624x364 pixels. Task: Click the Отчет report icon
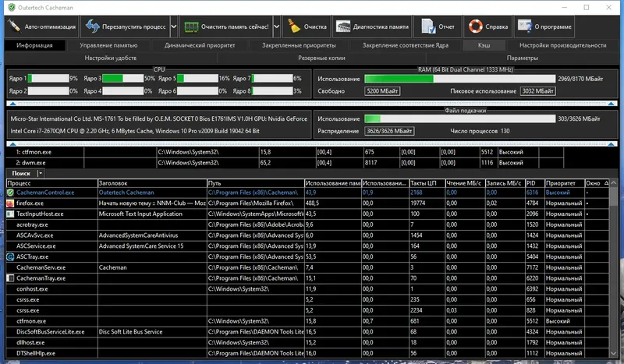pyautogui.click(x=428, y=27)
